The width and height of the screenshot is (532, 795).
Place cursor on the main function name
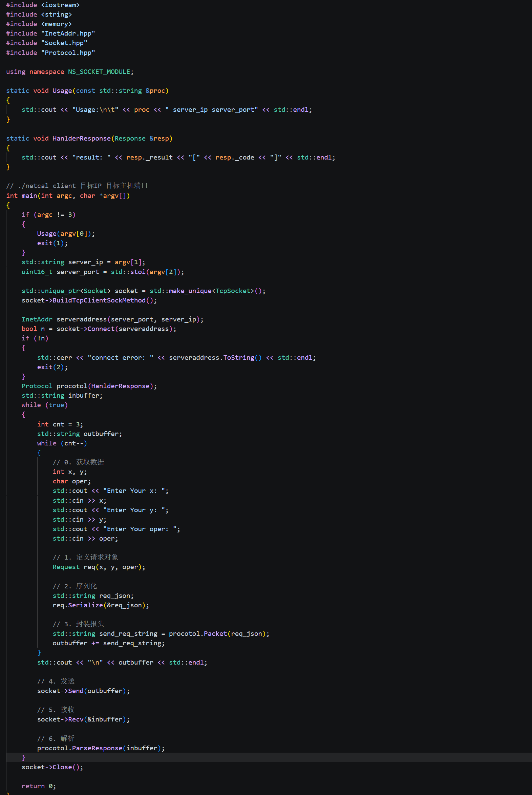coord(29,196)
